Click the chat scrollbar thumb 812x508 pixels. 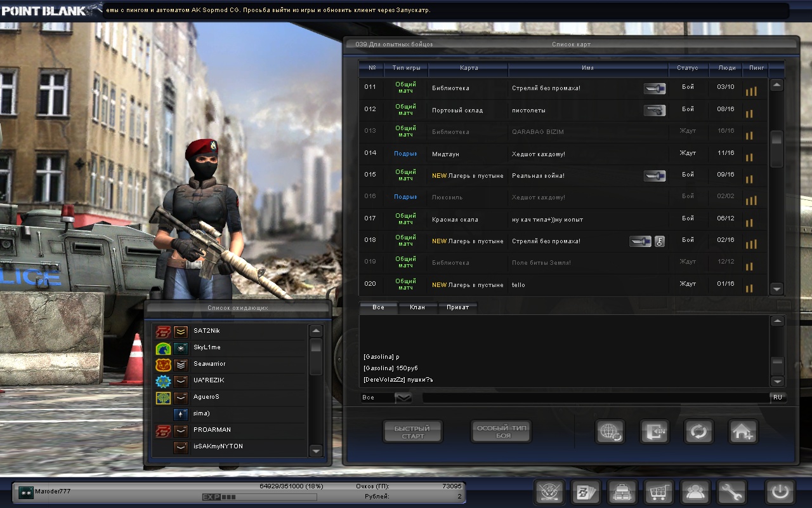pyautogui.click(x=777, y=366)
